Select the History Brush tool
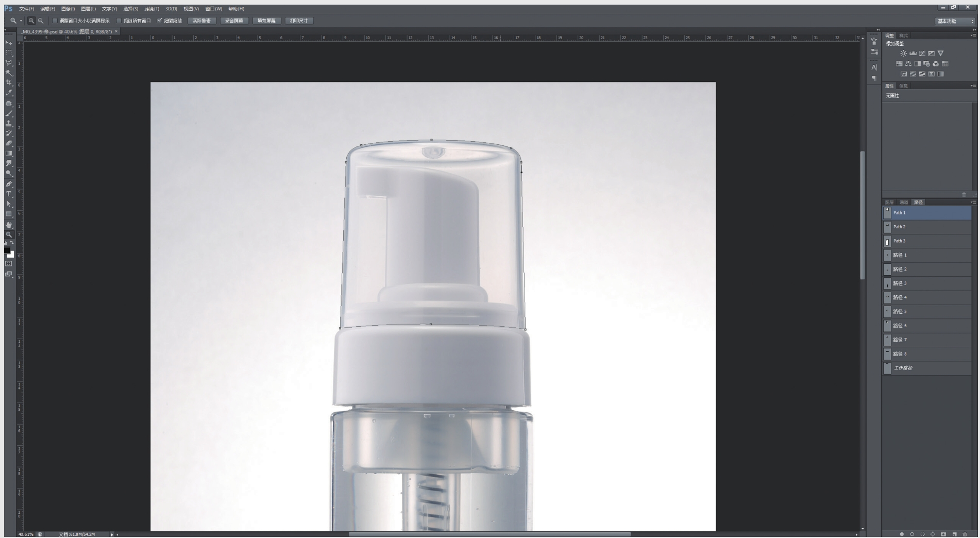This screenshot has width=980, height=538. [9, 133]
